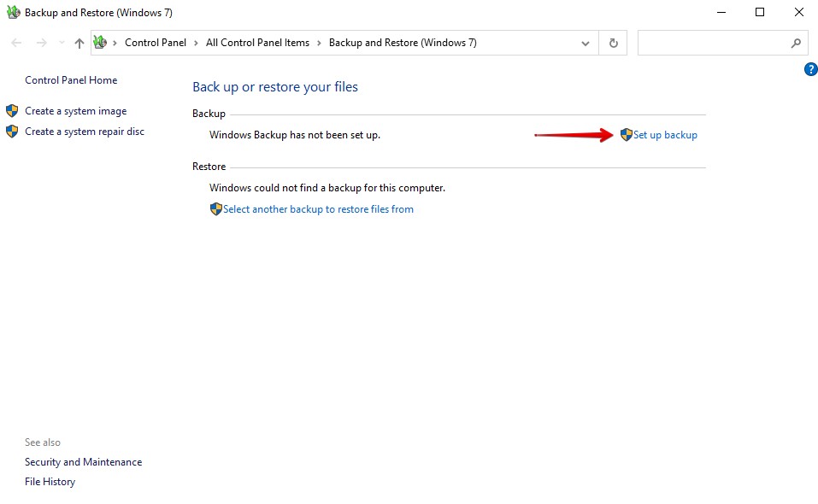Open Create a system repair disc
This screenshot has height=504, width=818.
click(x=85, y=132)
